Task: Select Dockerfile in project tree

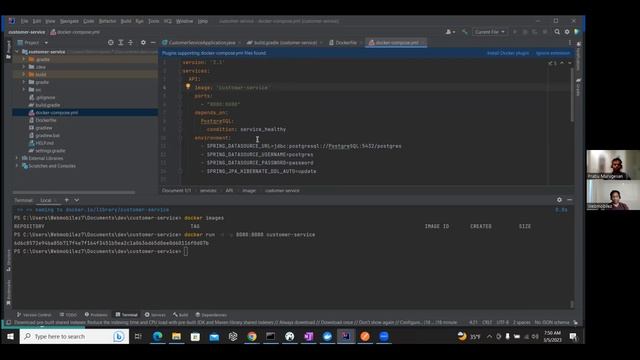Action: tap(45, 120)
